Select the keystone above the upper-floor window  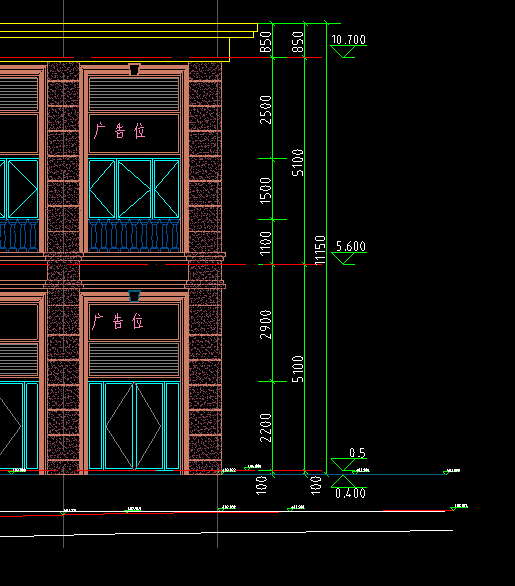pyautogui.click(x=134, y=70)
